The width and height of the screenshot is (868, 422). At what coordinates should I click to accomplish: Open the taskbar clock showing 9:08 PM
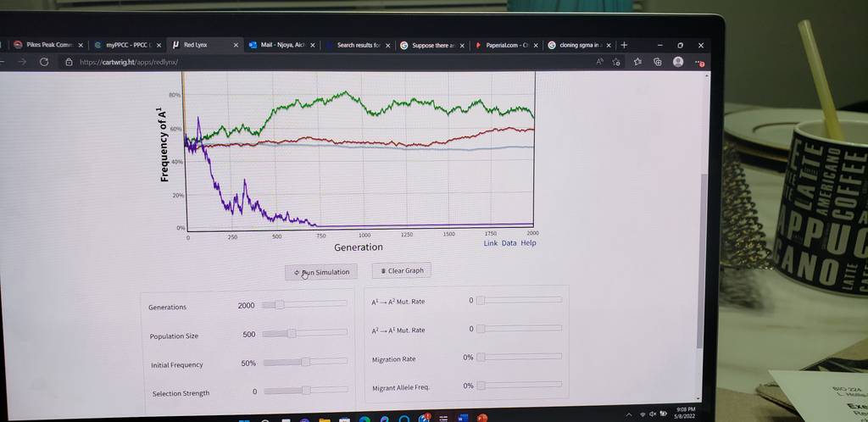tap(685, 413)
